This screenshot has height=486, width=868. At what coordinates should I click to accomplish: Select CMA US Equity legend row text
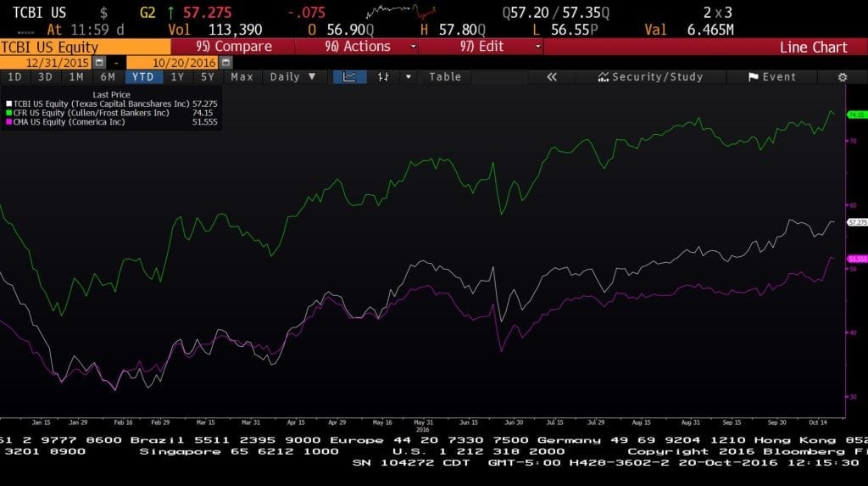(x=70, y=122)
